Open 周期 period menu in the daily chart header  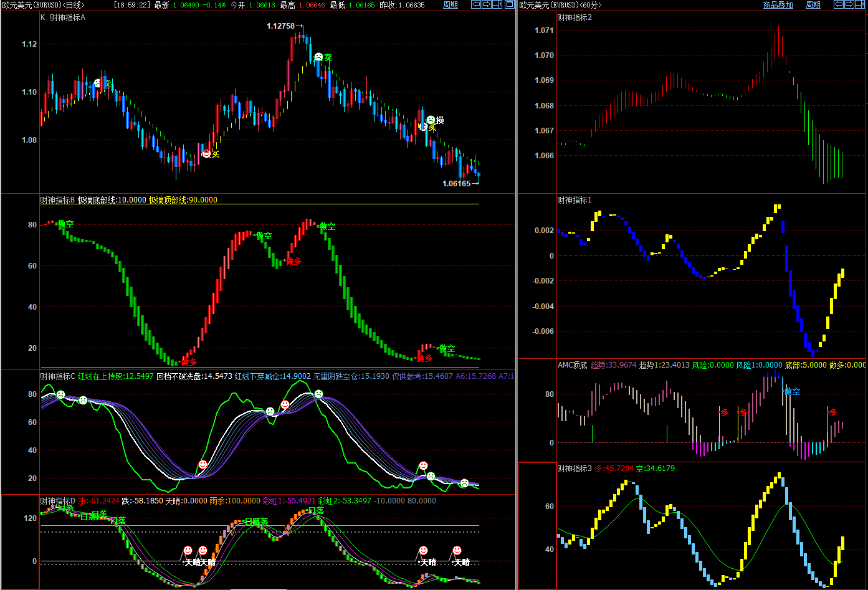pyautogui.click(x=450, y=5)
